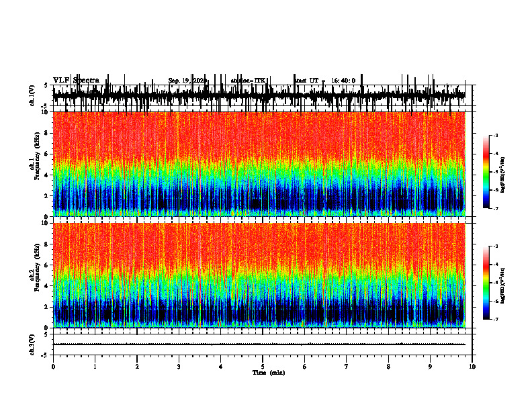Click the "start UT = 16:40:0" label
This screenshot has width=532, height=411.
(325, 81)
